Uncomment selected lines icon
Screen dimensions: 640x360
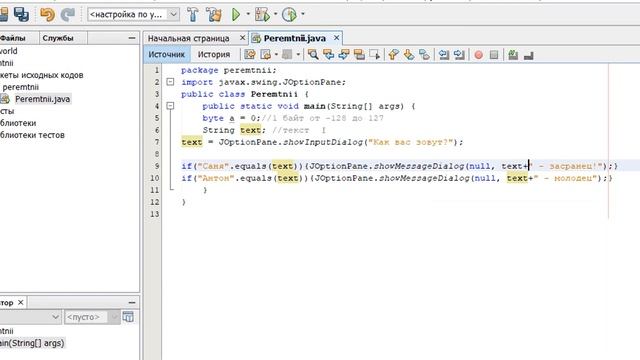(x=529, y=54)
